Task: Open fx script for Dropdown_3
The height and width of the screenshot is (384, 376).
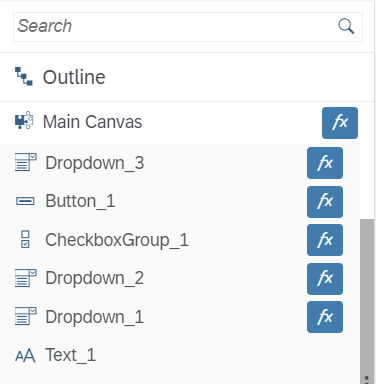Action: click(325, 163)
